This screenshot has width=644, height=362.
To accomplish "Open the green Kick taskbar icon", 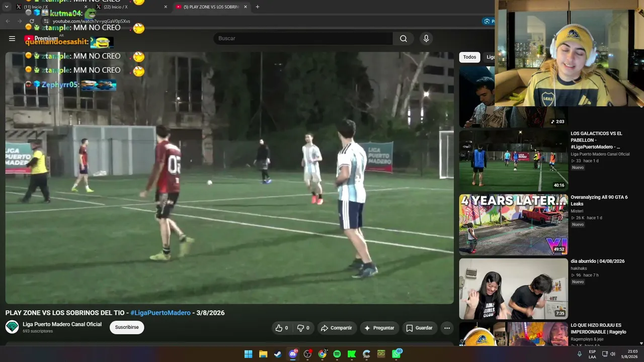I will (x=352, y=354).
